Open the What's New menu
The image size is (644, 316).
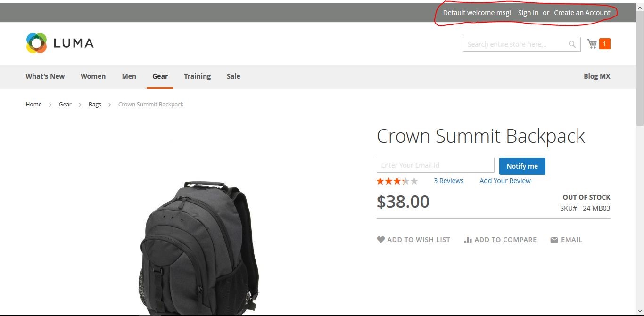(x=45, y=76)
